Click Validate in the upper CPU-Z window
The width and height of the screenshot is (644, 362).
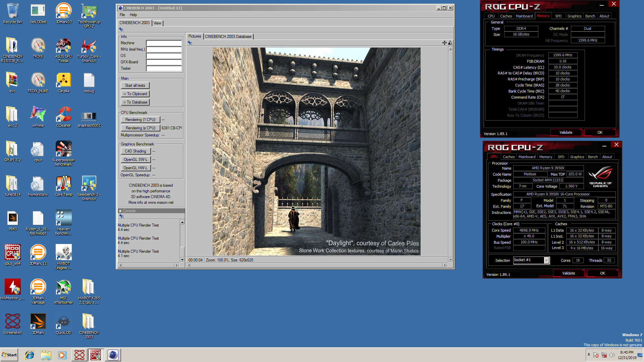pyautogui.click(x=566, y=132)
